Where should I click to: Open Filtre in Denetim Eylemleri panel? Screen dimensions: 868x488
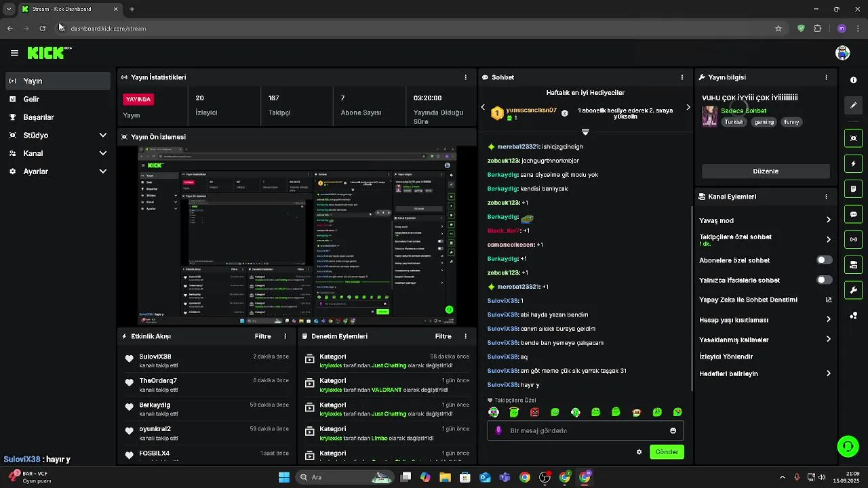point(443,336)
